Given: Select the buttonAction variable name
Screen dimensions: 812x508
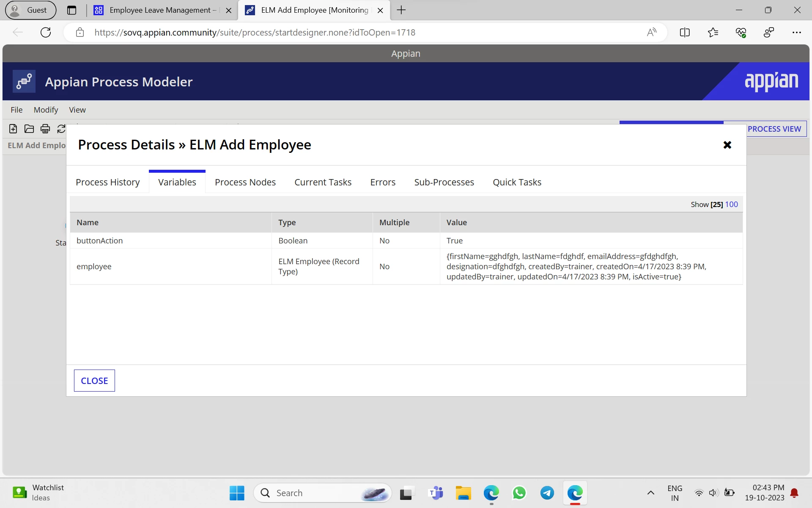Looking at the screenshot, I should click(100, 240).
